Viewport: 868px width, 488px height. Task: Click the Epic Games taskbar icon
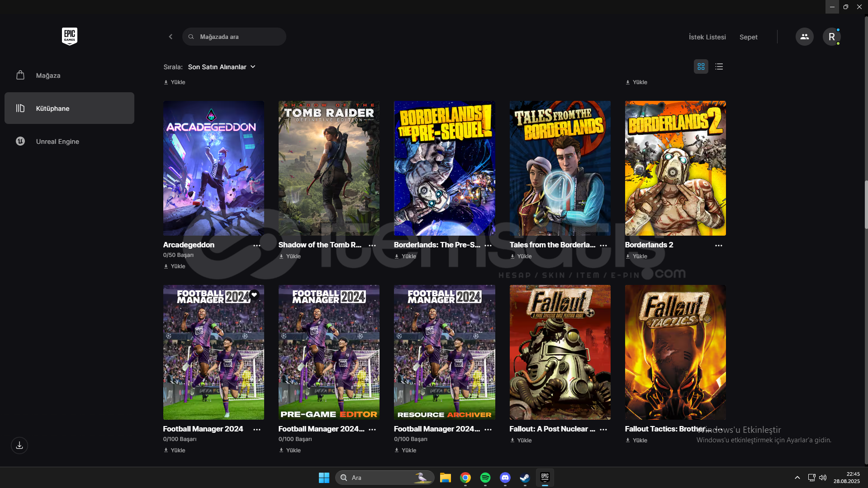545,478
